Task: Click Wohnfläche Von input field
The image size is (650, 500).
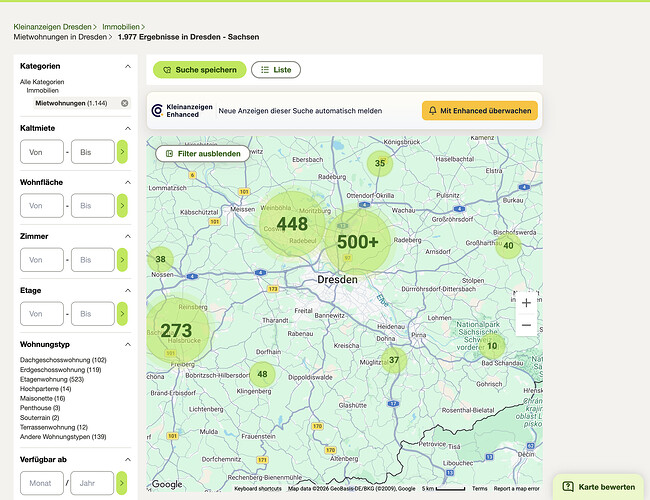Action: (42, 205)
